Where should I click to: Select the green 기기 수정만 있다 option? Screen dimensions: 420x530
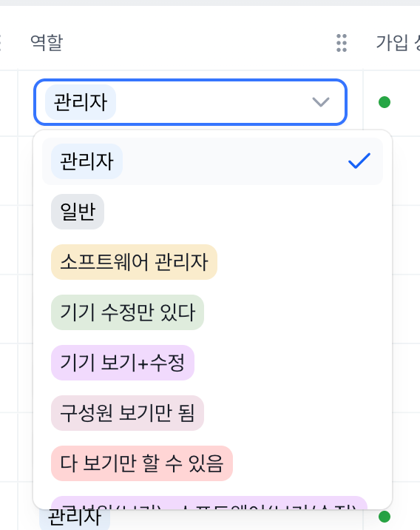click(127, 312)
